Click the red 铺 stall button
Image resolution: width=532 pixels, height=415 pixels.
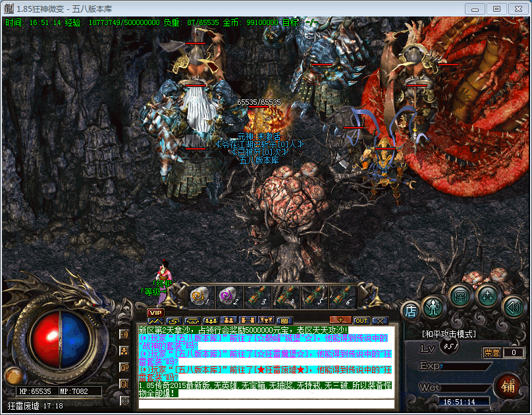pyautogui.click(x=508, y=385)
